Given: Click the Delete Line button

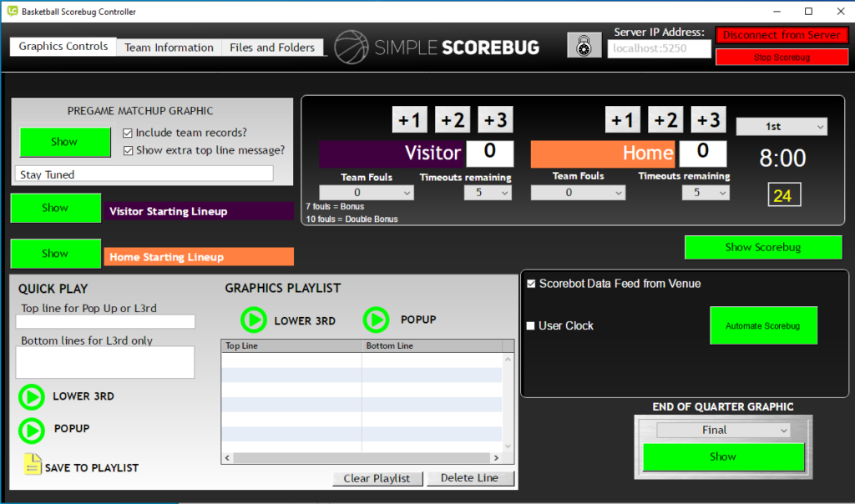Looking at the screenshot, I should [469, 478].
